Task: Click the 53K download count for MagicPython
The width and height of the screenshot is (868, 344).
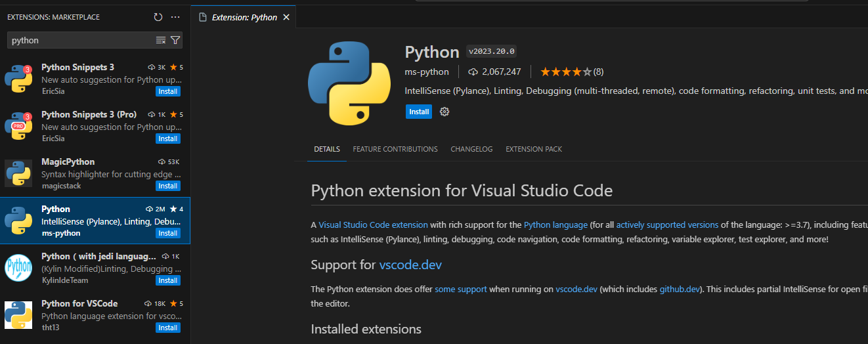Action: [169, 161]
